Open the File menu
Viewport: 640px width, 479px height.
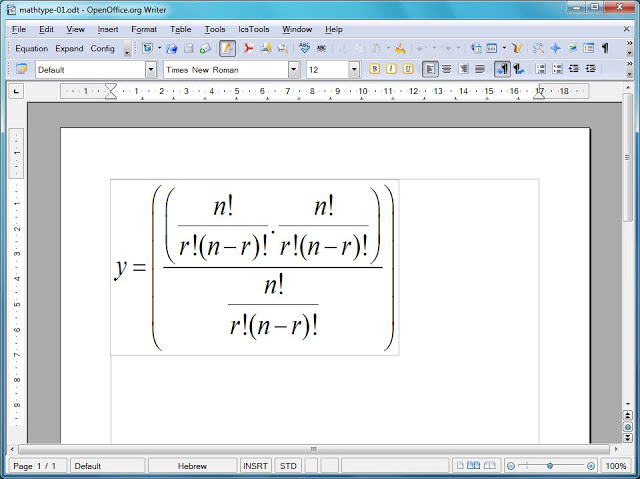[19, 29]
